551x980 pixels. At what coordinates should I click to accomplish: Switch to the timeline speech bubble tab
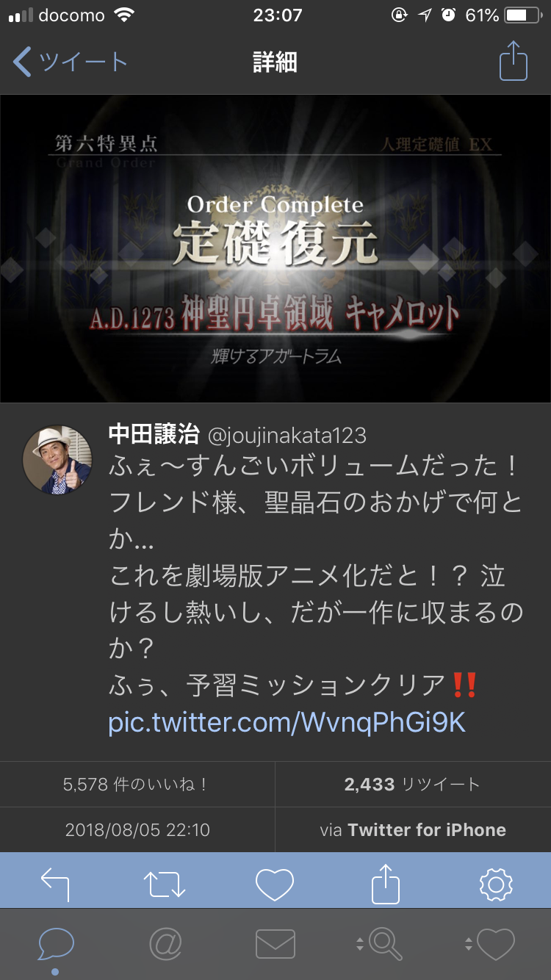[55, 945]
